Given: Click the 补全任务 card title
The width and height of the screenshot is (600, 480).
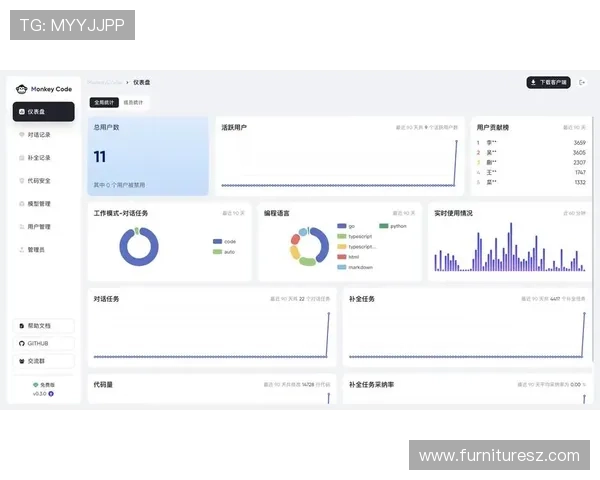Looking at the screenshot, I should [x=362, y=299].
